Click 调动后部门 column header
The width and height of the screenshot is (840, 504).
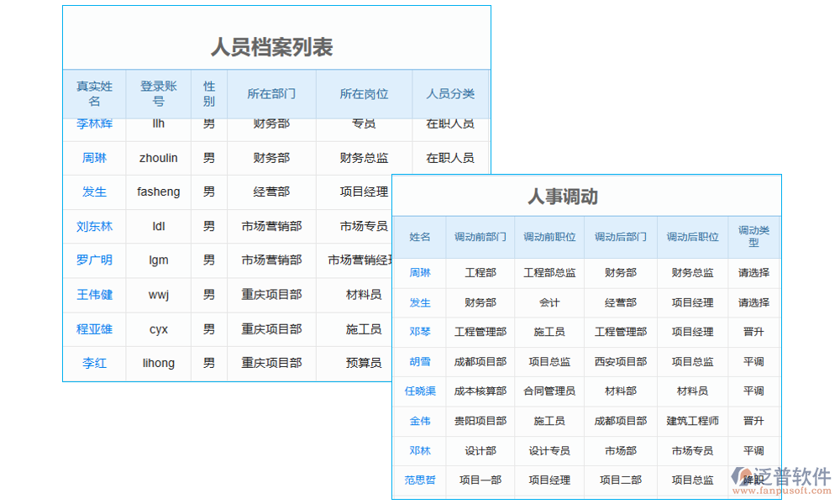coord(621,237)
